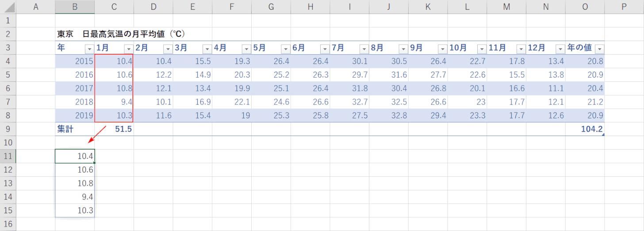
Task: Open the 3月 column filter dropdown
Action: 207,49
